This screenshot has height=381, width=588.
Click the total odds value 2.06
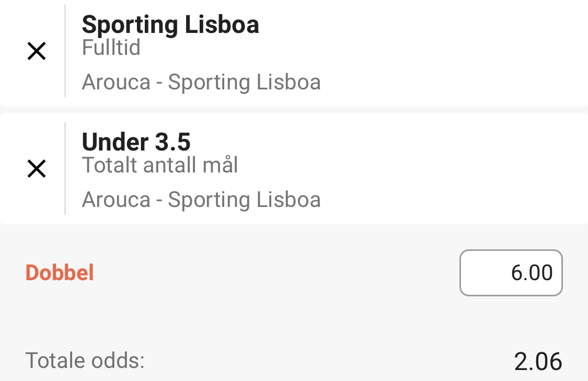[x=538, y=362]
